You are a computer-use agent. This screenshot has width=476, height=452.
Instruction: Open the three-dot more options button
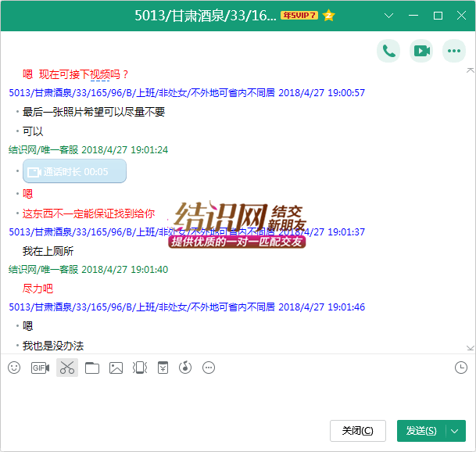click(x=454, y=51)
